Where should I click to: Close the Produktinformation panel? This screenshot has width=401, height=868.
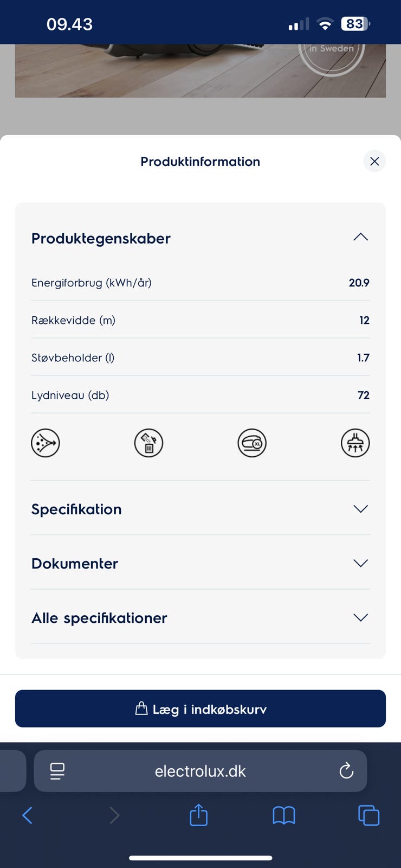click(374, 161)
